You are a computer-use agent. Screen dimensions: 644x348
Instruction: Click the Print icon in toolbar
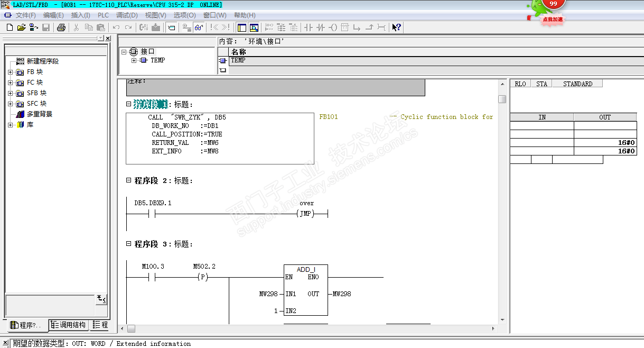point(61,28)
